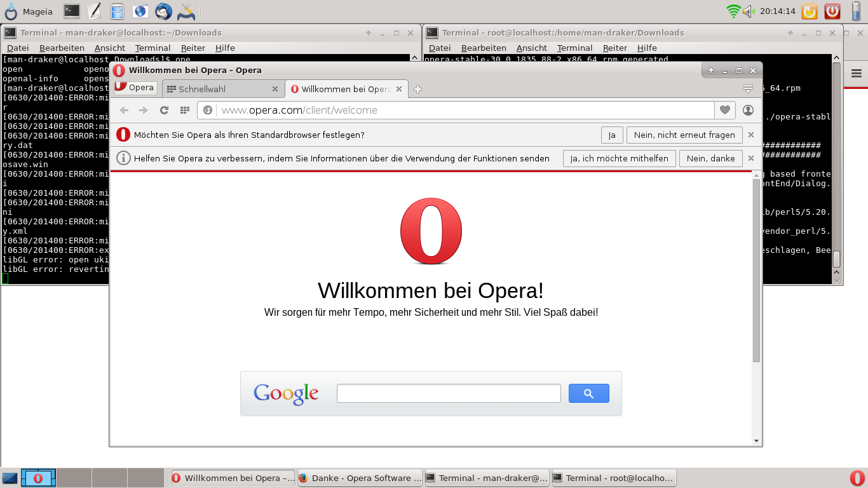
Task: Click the Opera logo in the window title bar
Action: 119,70
